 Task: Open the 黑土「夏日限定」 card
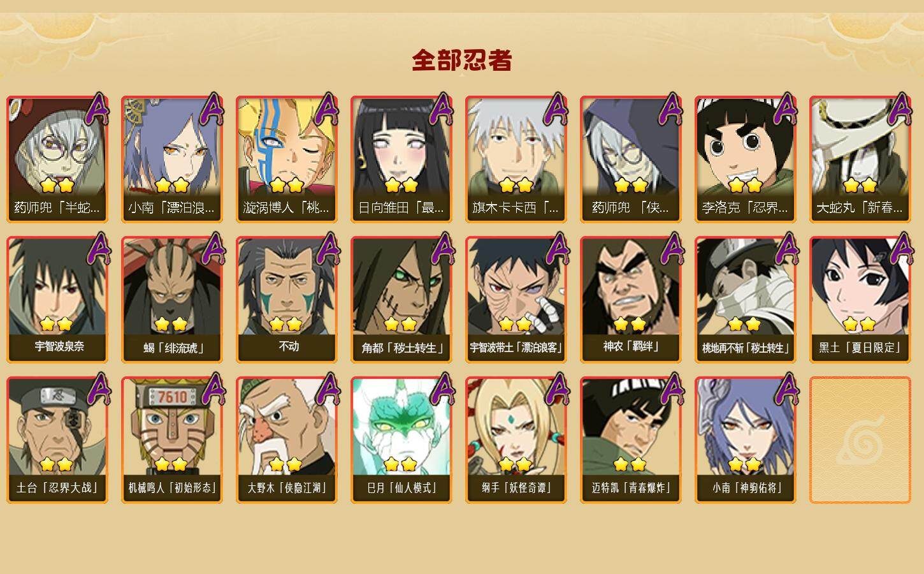tap(860, 299)
